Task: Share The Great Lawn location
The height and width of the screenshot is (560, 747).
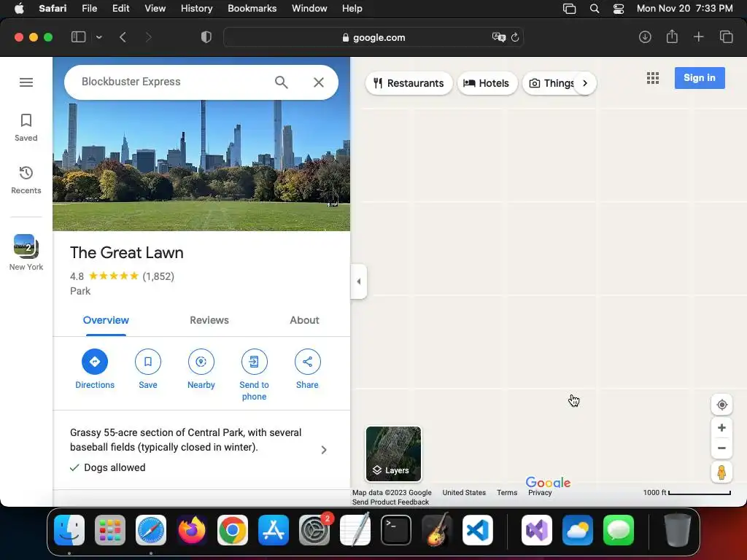Action: point(307,370)
